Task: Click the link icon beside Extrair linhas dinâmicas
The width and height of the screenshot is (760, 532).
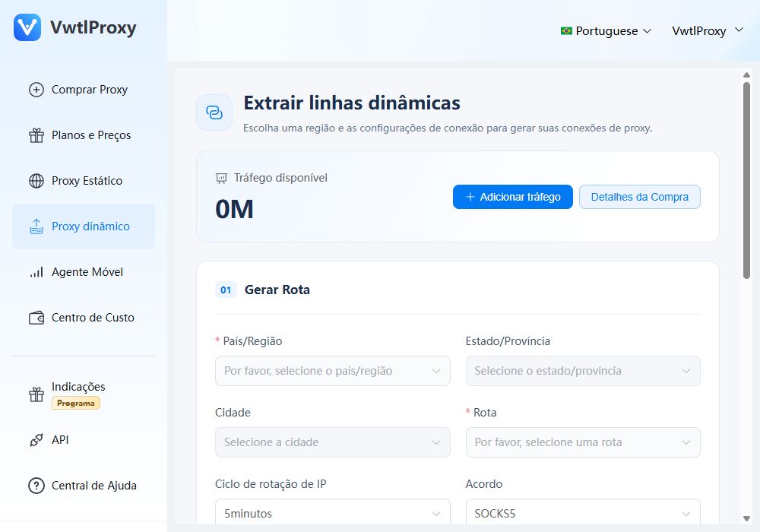Action: click(x=214, y=112)
